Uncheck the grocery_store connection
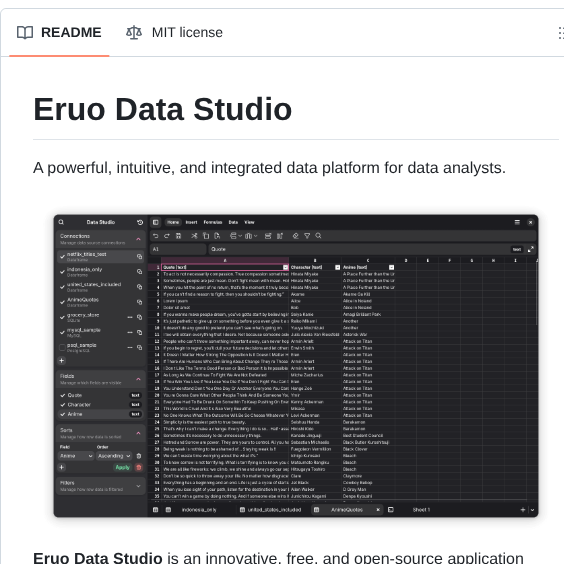The height and width of the screenshot is (564, 564). click(x=62, y=317)
